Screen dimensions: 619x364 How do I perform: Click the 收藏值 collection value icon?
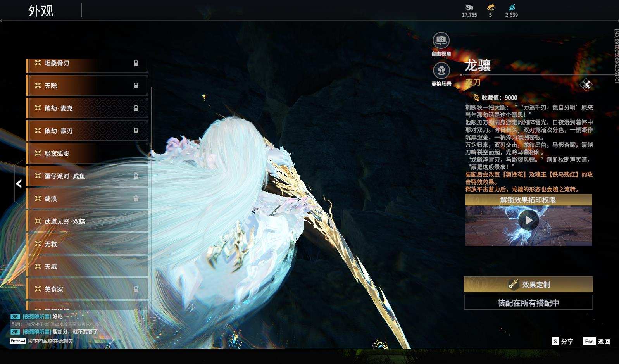(476, 98)
